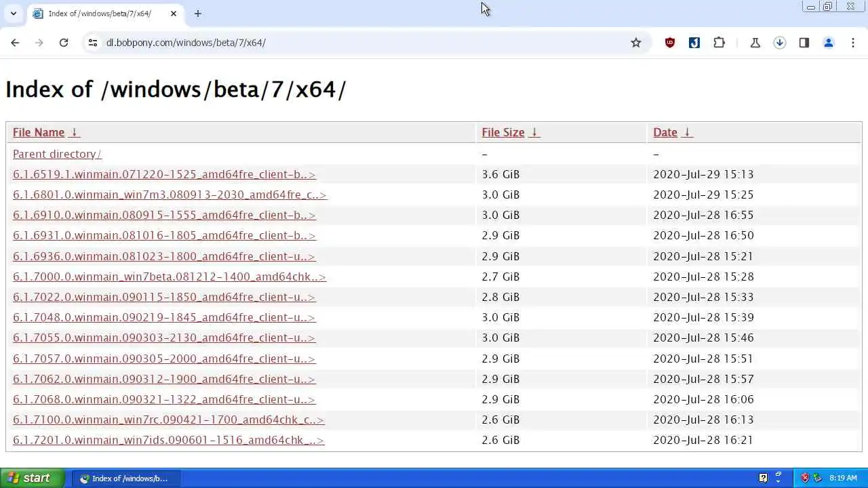The height and width of the screenshot is (488, 868).
Task: Click the red shield tray icon
Action: [x=805, y=478]
